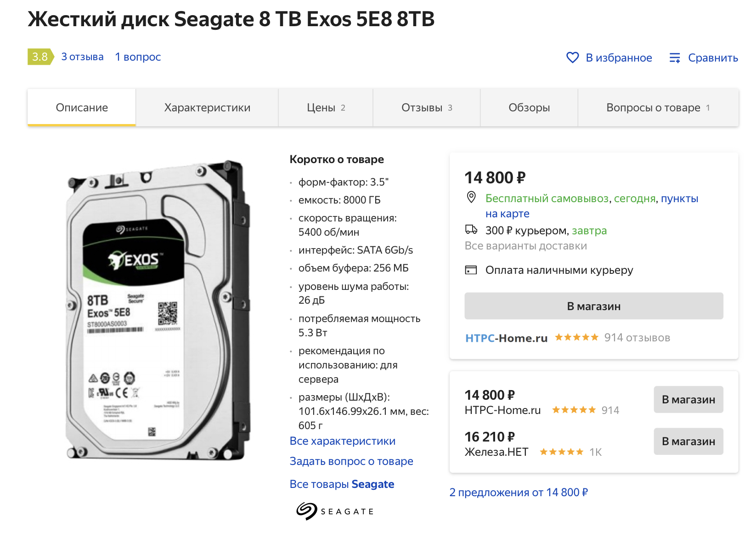
Task: Expand Все варианты доставки
Action: tap(526, 246)
